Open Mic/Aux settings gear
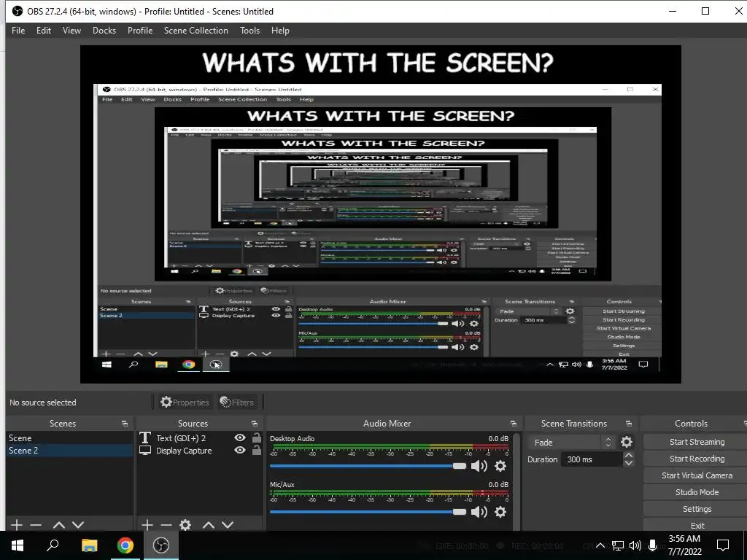This screenshot has width=747, height=560. (x=500, y=512)
